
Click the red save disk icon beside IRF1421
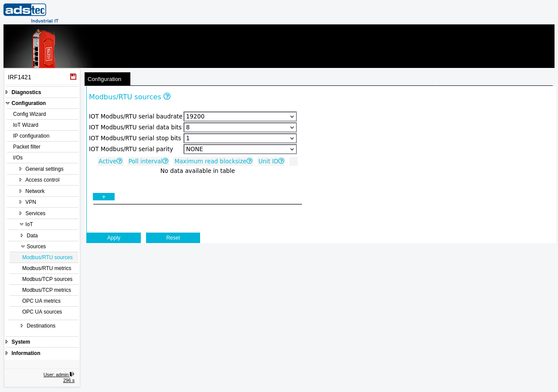[73, 77]
